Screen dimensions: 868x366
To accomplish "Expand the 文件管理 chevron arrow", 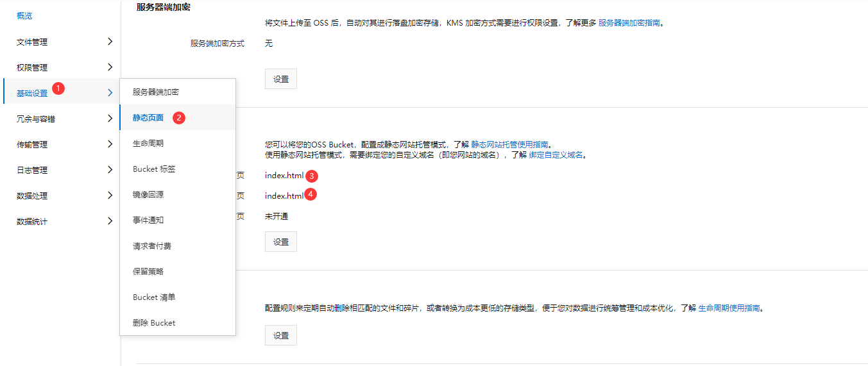I will 110,42.
